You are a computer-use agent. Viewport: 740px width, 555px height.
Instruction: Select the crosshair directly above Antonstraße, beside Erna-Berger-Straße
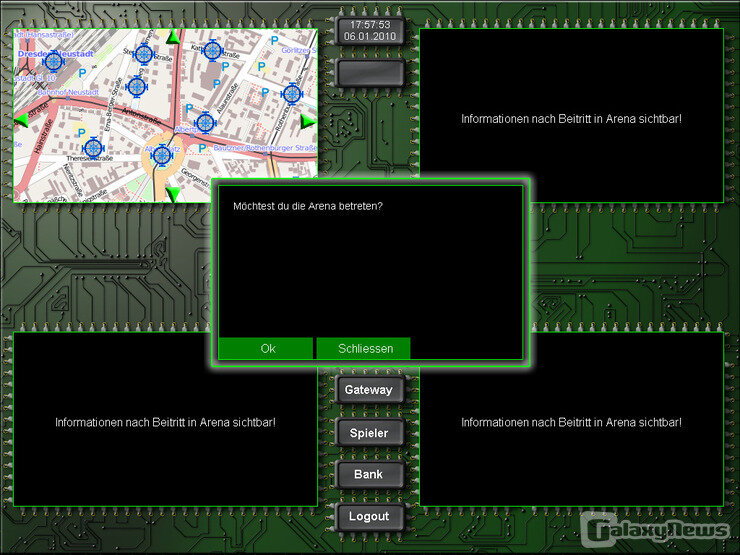(137, 87)
